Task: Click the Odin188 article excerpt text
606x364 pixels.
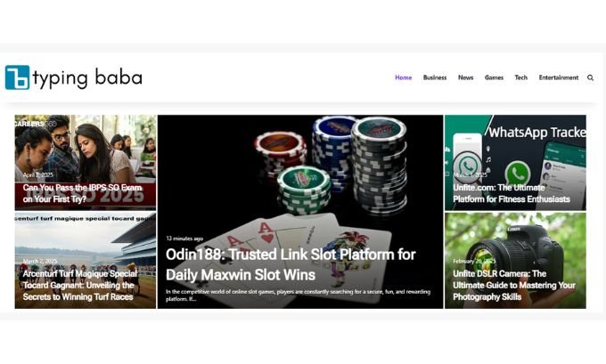Action: pyautogui.click(x=298, y=295)
